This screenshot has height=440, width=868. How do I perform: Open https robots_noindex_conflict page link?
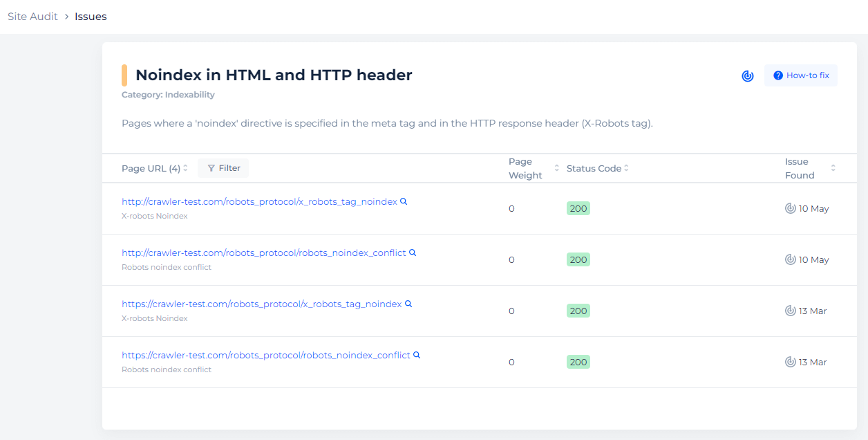[x=266, y=356]
